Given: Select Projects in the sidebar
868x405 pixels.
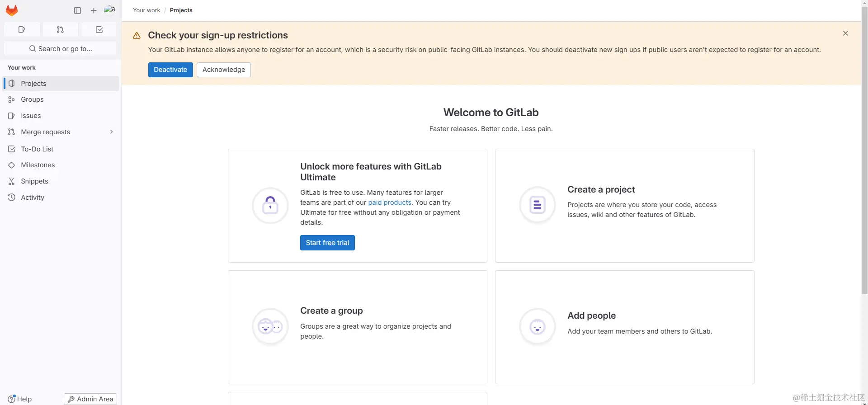Looking at the screenshot, I should click(x=33, y=84).
